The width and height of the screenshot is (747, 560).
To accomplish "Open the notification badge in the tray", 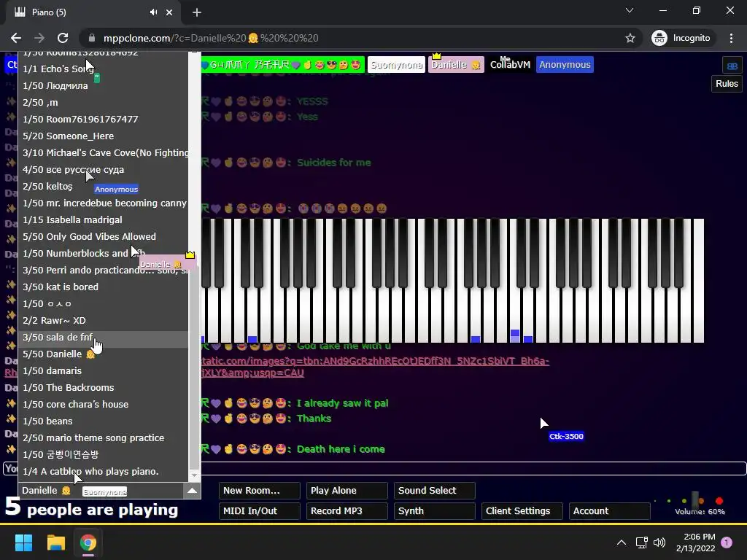I will [727, 542].
